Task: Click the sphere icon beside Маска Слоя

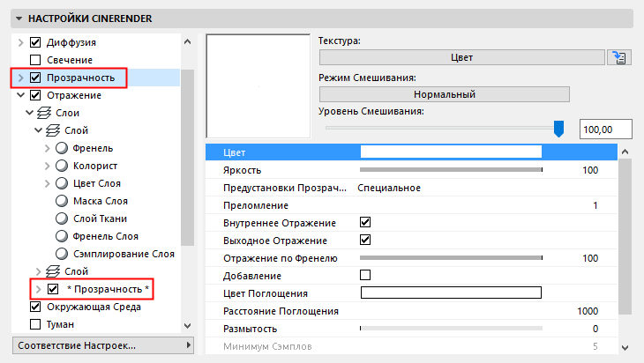Action: pos(62,201)
